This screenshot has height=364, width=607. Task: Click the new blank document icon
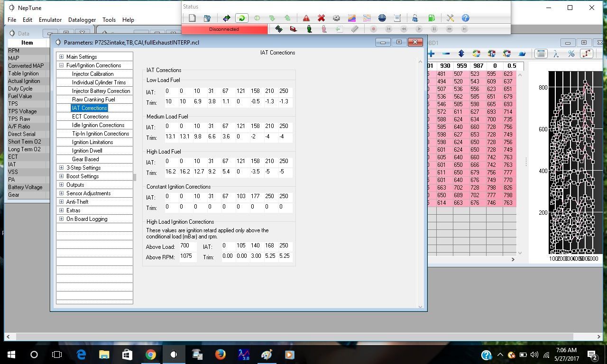(192, 18)
